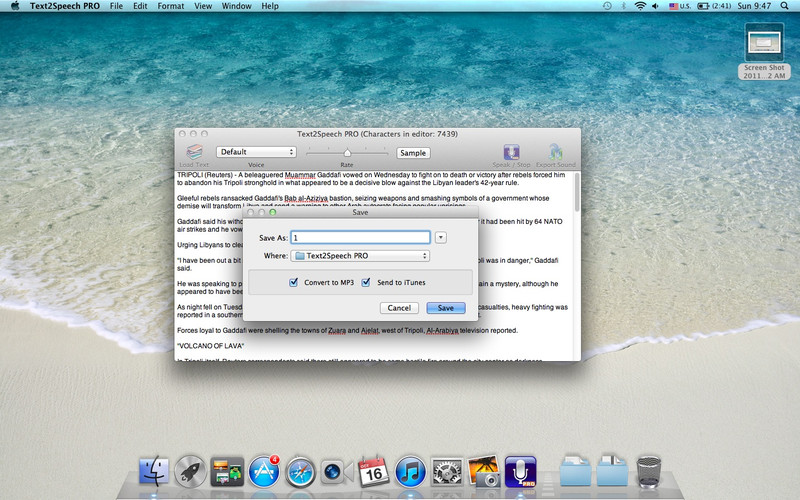Expand the Where folder popup menu
The width and height of the screenshot is (800, 500).
360,256
